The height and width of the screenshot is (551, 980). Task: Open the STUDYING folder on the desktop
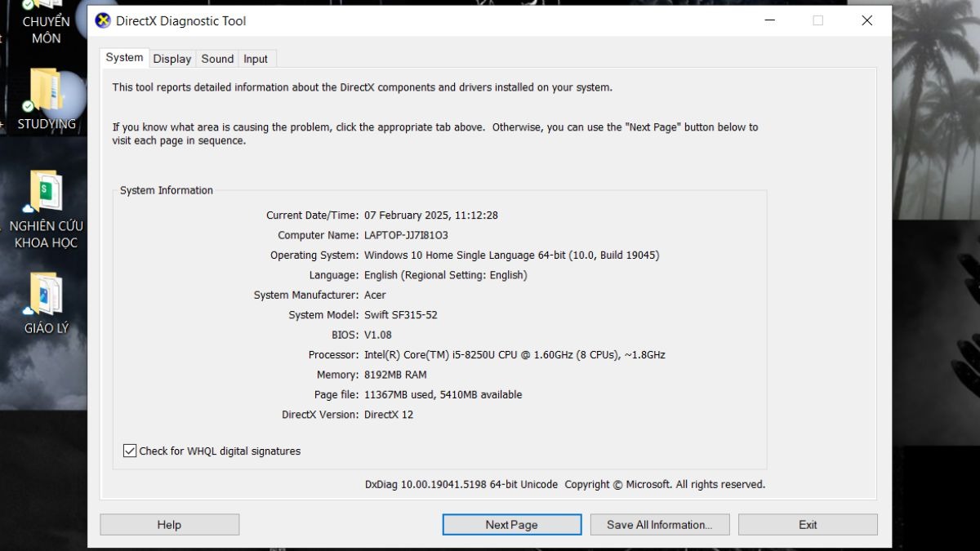[x=47, y=100]
